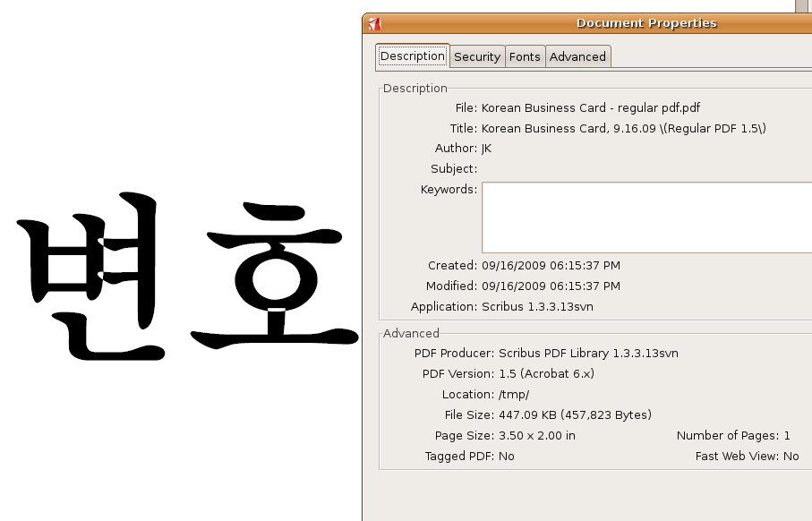Image resolution: width=812 pixels, height=521 pixels.
Task: Open the Security tab
Action: [477, 56]
